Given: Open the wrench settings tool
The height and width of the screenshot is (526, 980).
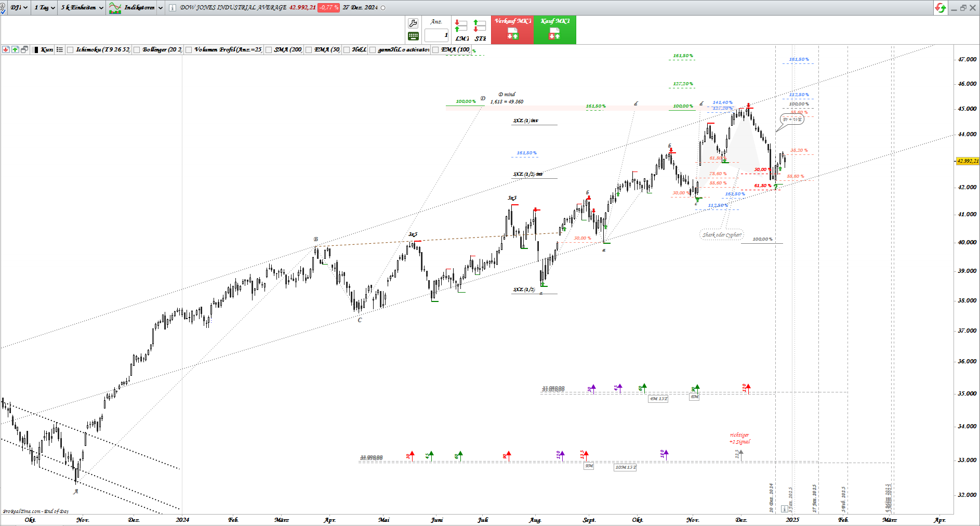Looking at the screenshot, I should tap(413, 23).
